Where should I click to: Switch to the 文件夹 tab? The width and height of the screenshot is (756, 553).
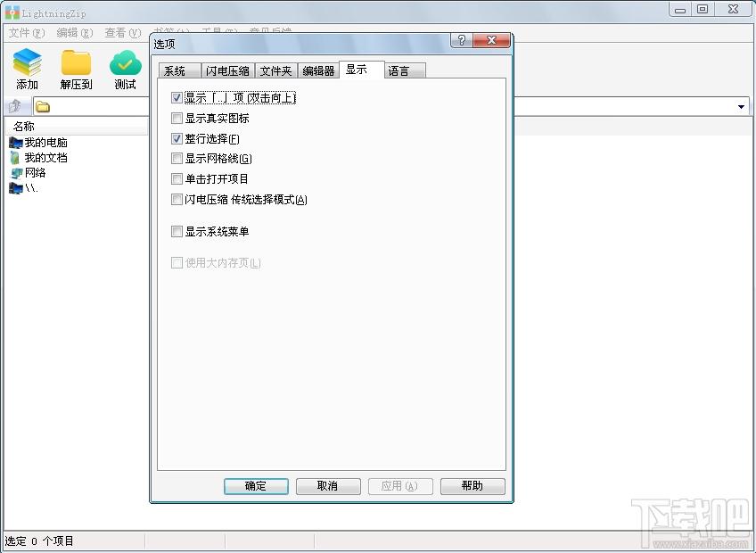pyautogui.click(x=275, y=71)
